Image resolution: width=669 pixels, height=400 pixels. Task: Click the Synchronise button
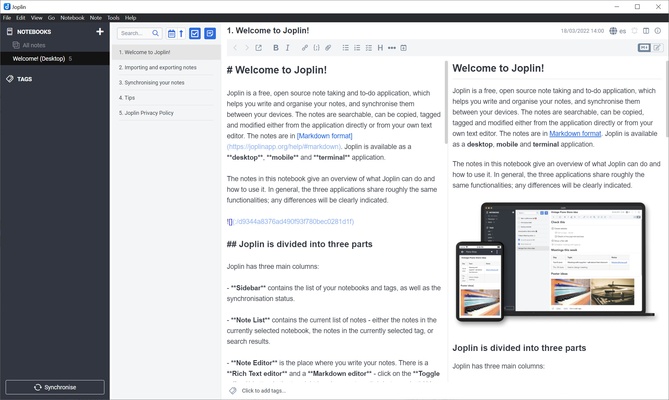tap(55, 387)
